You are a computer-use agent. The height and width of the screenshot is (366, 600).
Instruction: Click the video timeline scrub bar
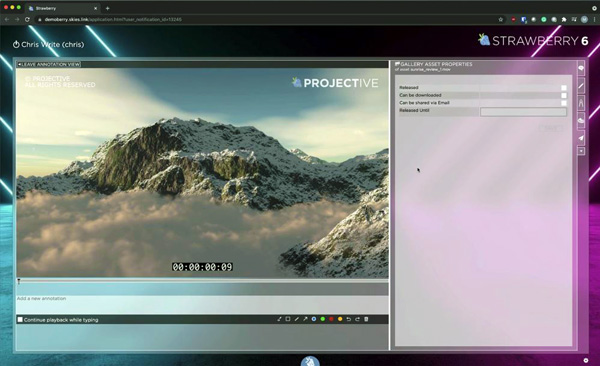pyautogui.click(x=202, y=281)
